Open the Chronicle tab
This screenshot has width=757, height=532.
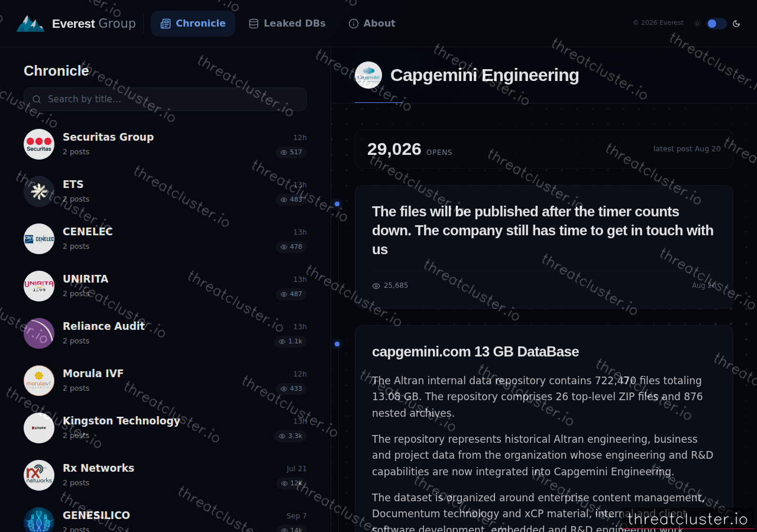193,24
